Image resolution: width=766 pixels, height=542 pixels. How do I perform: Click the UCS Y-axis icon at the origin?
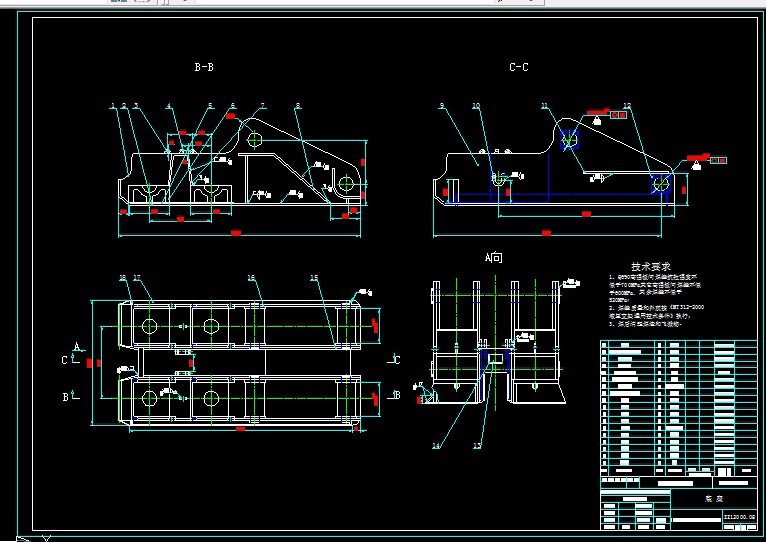click(x=46, y=539)
